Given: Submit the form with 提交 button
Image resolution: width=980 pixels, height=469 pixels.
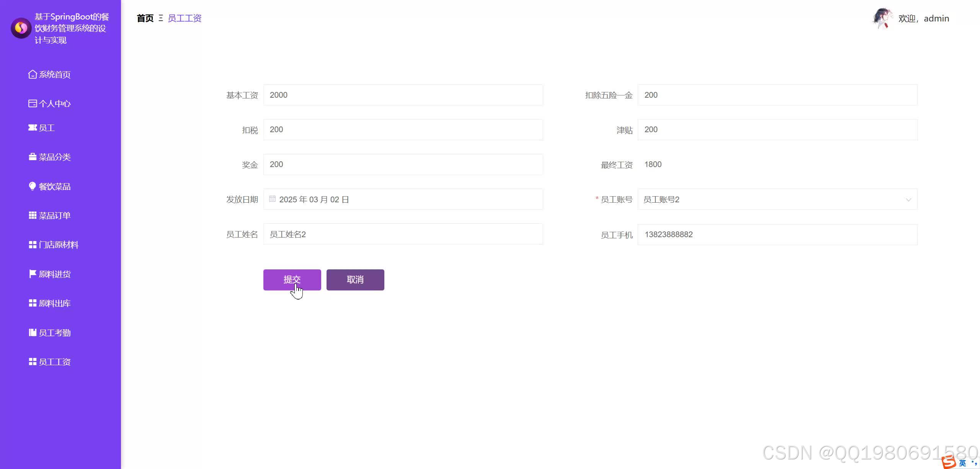Looking at the screenshot, I should (292, 280).
